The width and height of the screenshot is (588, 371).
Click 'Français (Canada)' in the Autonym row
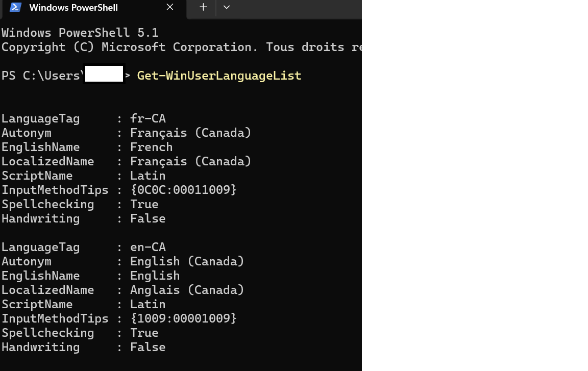tap(190, 133)
